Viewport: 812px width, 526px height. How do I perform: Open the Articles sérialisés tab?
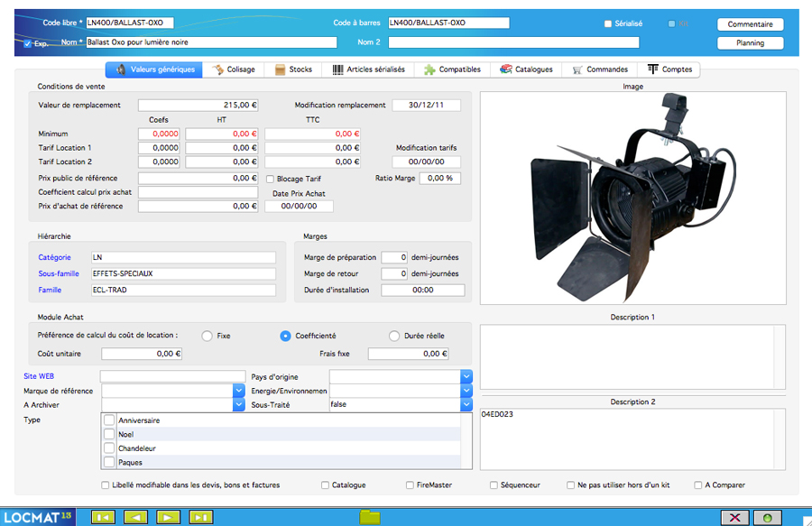pyautogui.click(x=368, y=69)
